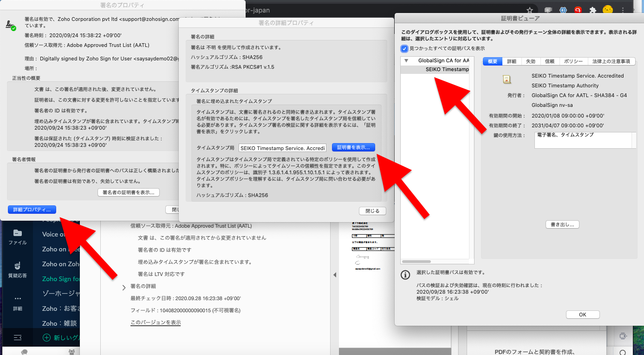This screenshot has width=644, height=355.
Task: Click 署名者の証明書を表示... button
Action: point(129,192)
